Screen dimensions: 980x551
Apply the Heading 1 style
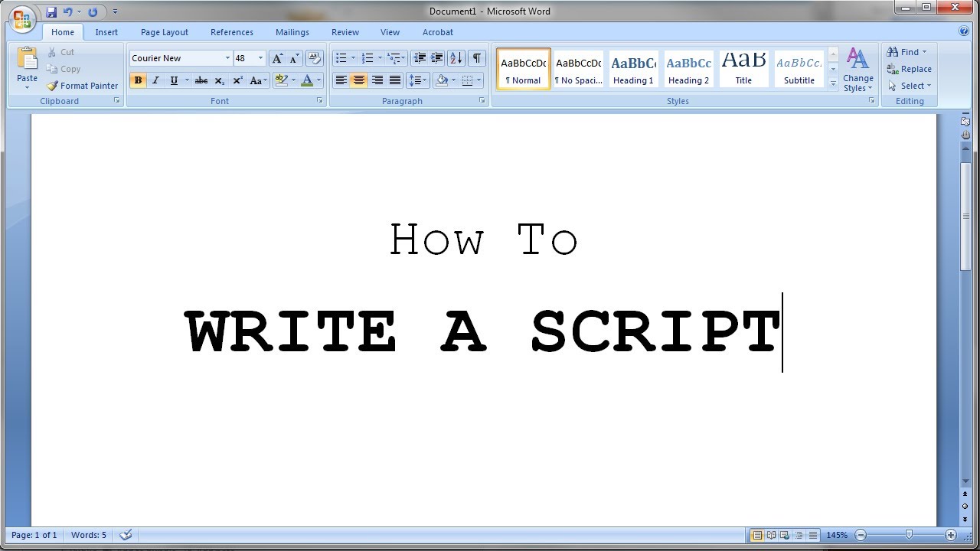pyautogui.click(x=633, y=69)
